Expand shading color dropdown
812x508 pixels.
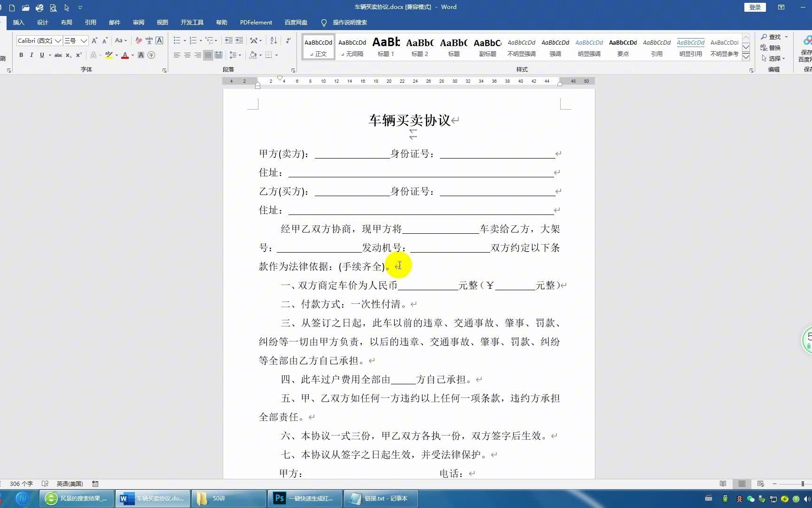[260, 55]
